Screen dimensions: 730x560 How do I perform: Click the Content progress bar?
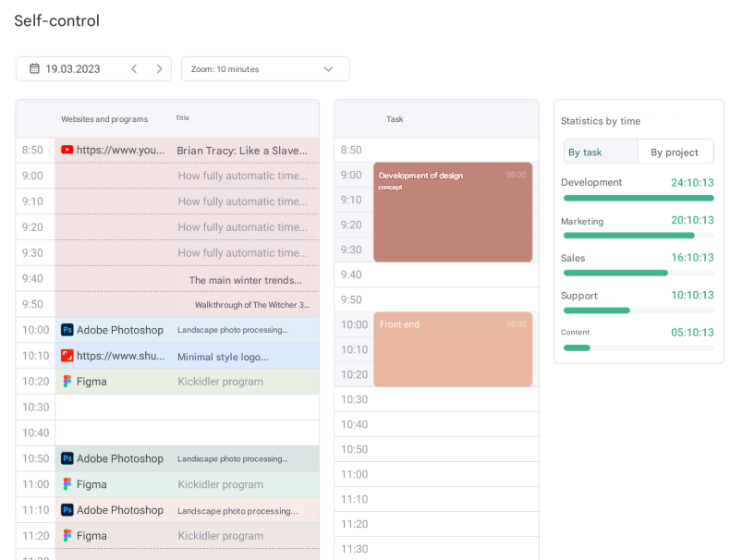pyautogui.click(x=639, y=347)
